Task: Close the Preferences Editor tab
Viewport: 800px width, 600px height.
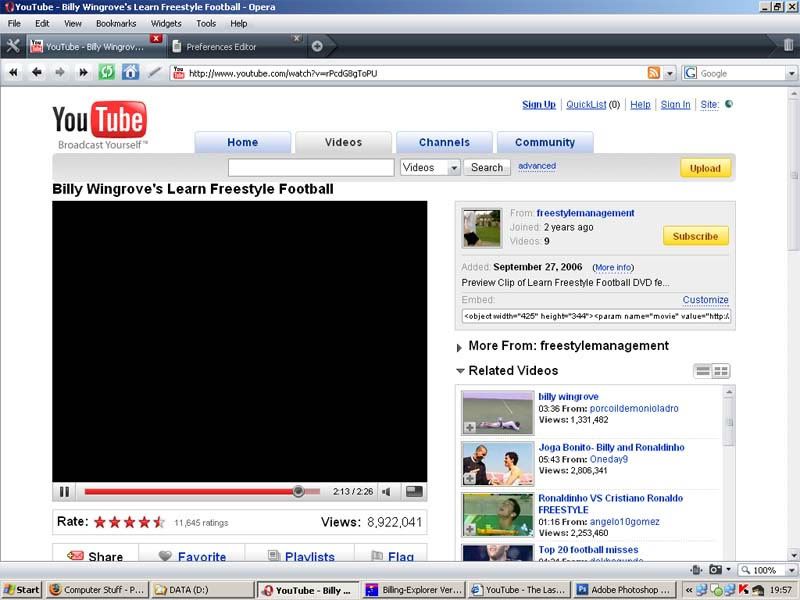Action: tap(297, 38)
